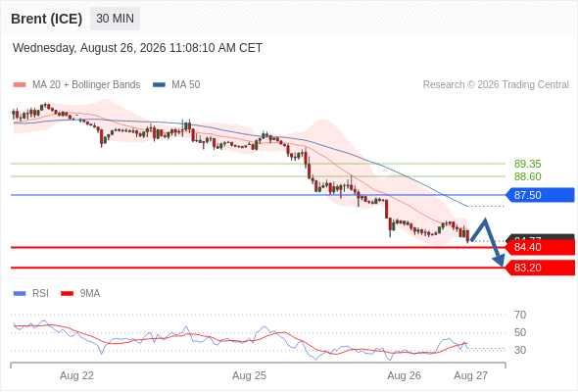The height and width of the screenshot is (392, 578).
Task: Click the 9MA legend red swatch
Action: click(x=67, y=294)
